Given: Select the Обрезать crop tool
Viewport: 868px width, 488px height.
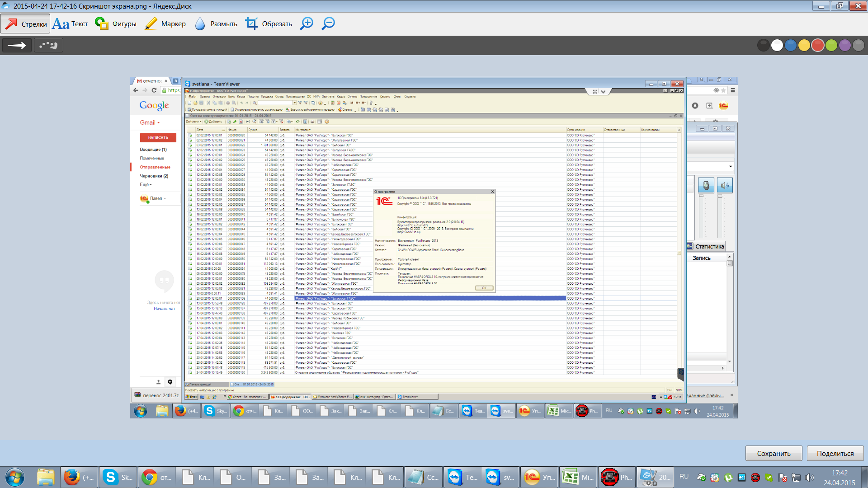Looking at the screenshot, I should [x=269, y=24].
